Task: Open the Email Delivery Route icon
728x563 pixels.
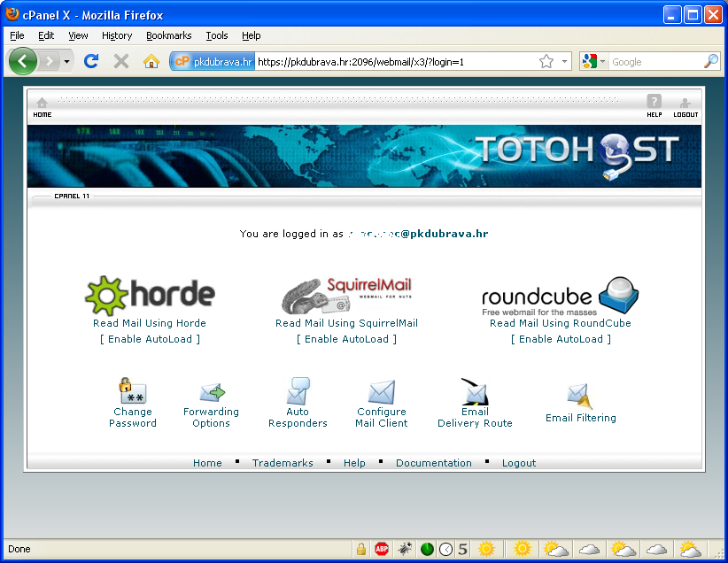Action: (475, 391)
